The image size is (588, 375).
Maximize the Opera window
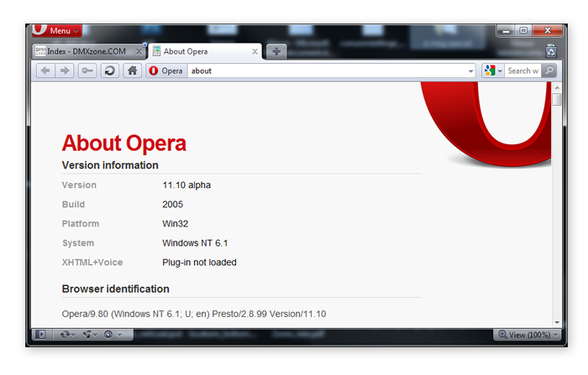click(x=523, y=31)
